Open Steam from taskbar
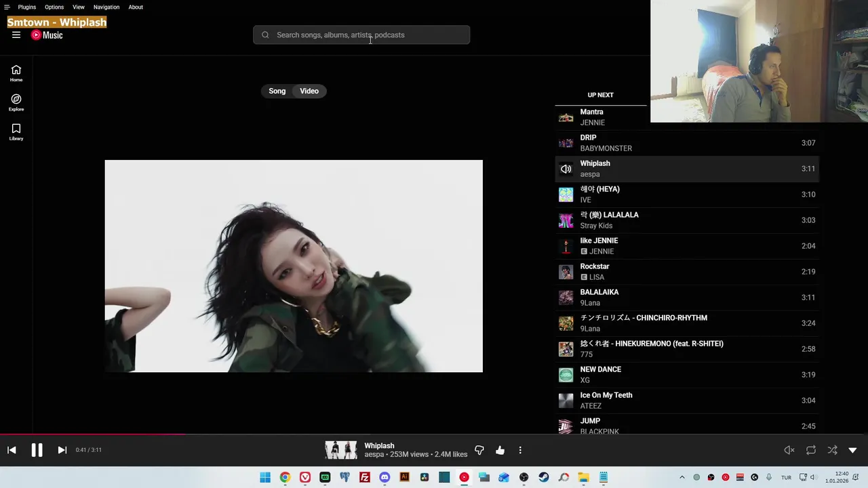The width and height of the screenshot is (868, 488). 544,477
